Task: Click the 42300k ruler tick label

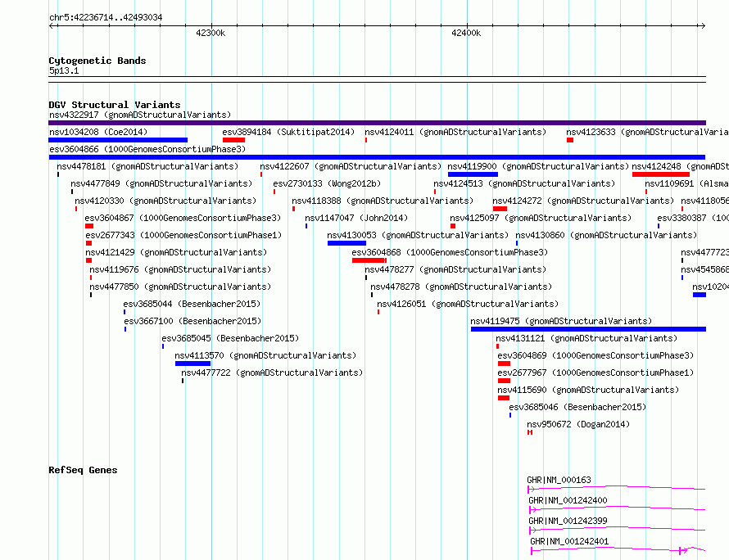Action: click(211, 33)
